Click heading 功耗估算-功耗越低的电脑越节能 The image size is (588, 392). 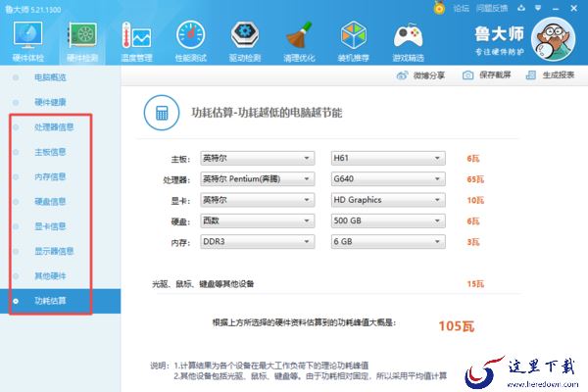pos(267,113)
